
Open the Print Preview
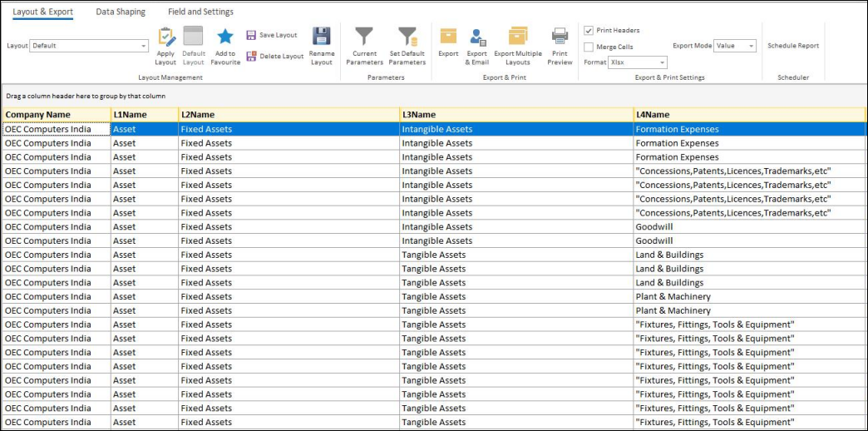click(x=560, y=37)
